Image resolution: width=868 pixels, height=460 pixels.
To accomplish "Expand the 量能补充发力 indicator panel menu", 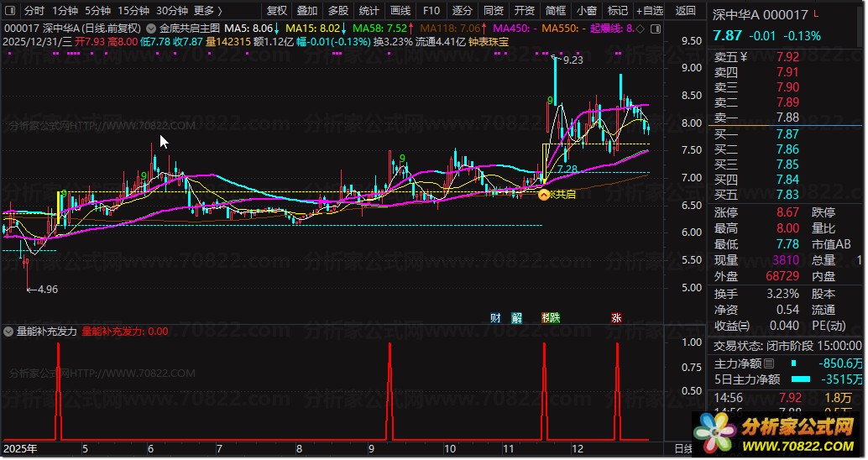I will (9, 332).
